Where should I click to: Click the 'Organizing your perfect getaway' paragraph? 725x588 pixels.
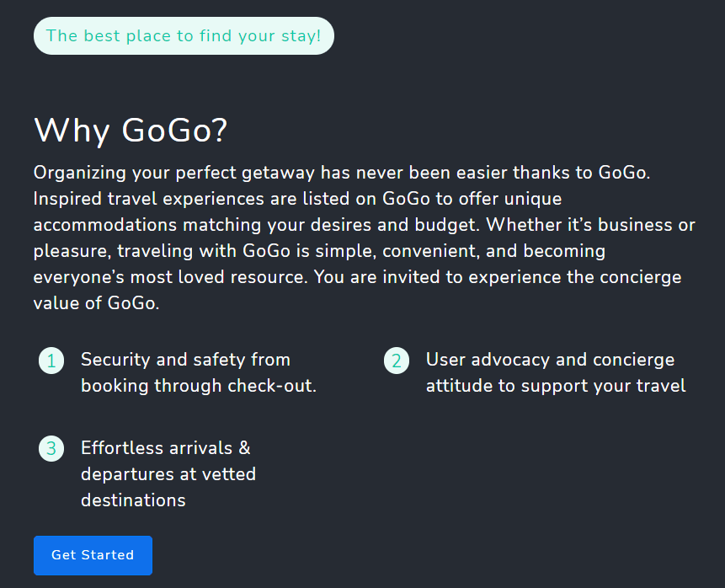365,238
